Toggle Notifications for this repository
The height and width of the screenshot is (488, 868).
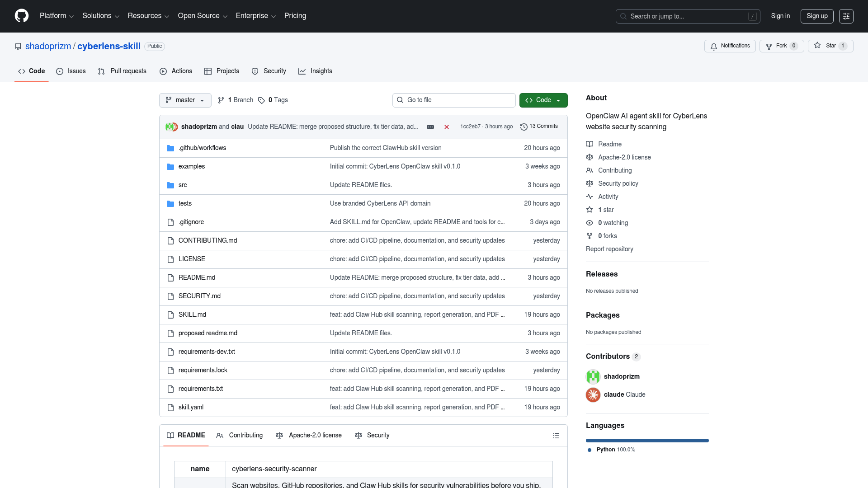point(730,46)
